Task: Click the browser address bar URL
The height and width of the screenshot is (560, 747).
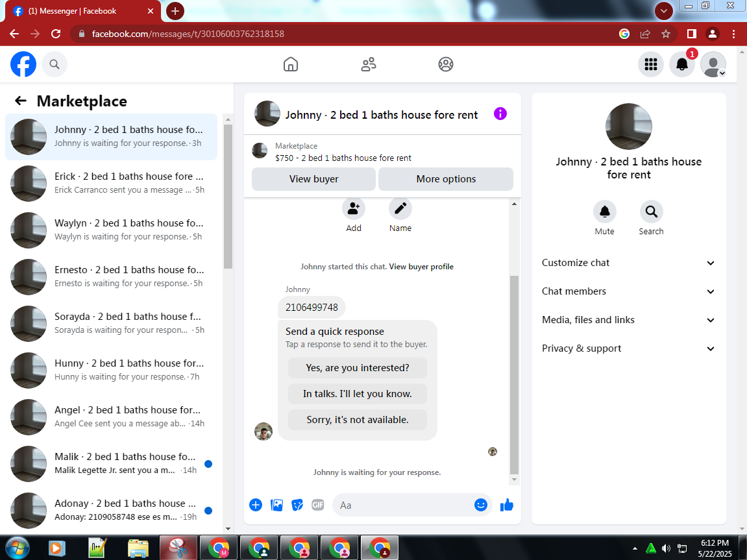Action: [188, 34]
